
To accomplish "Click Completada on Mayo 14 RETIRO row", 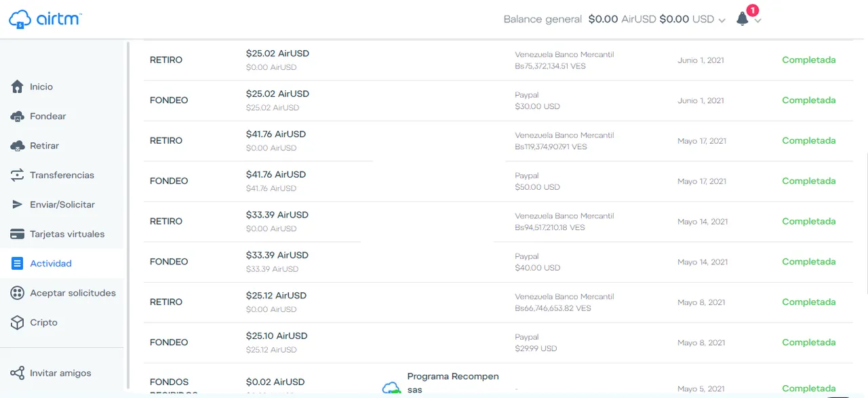I will (x=808, y=221).
